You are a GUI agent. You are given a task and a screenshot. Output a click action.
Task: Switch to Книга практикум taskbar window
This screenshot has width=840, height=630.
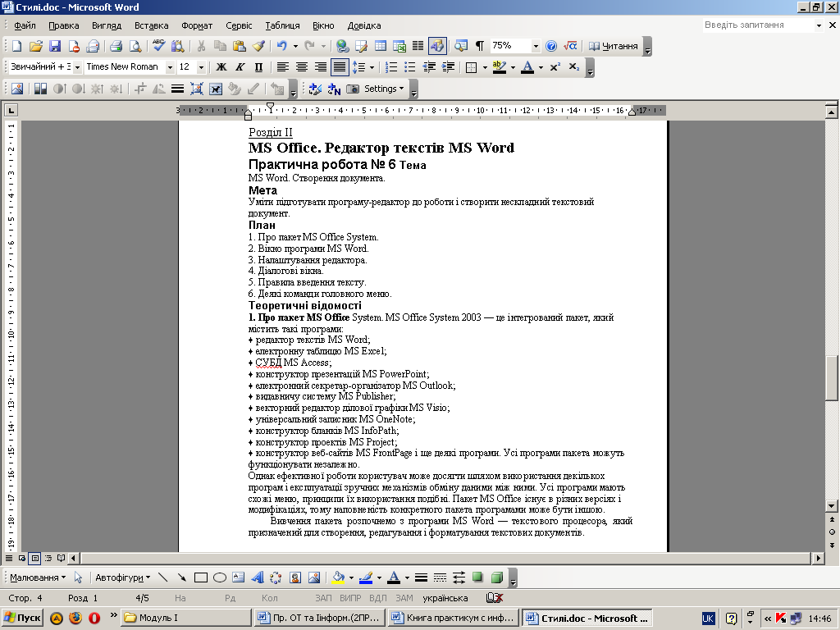[454, 618]
